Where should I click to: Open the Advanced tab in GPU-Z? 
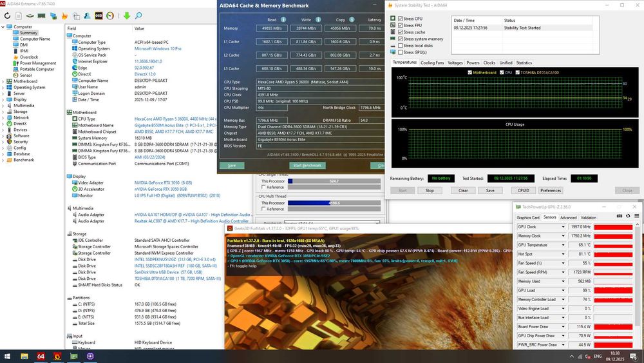pos(569,217)
